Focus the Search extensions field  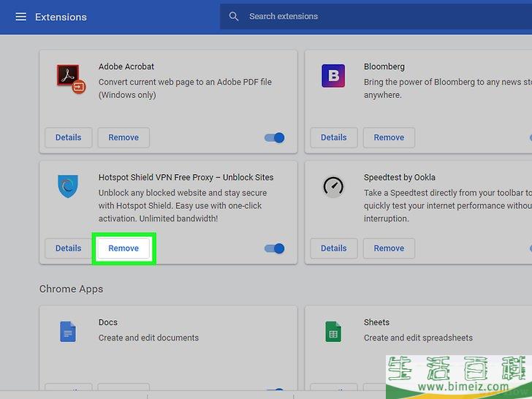pyautogui.click(x=376, y=16)
